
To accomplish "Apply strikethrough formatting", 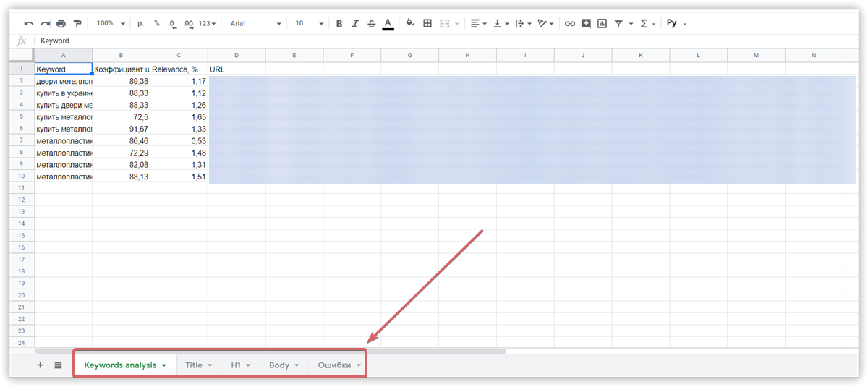I will [371, 23].
